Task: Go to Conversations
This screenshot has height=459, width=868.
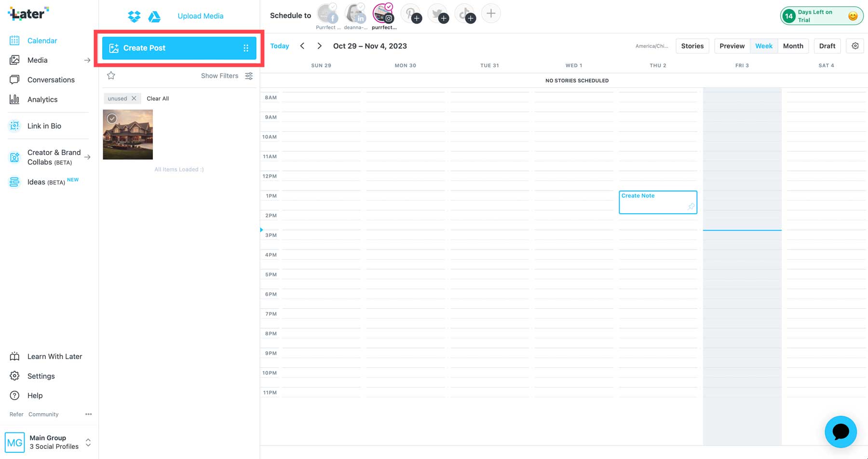Action: pos(51,80)
